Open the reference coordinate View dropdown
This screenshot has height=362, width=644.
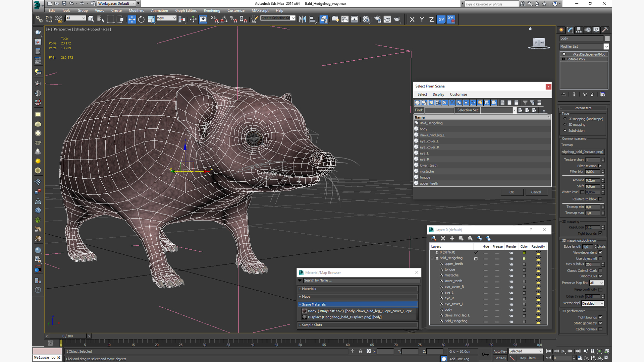point(166,18)
